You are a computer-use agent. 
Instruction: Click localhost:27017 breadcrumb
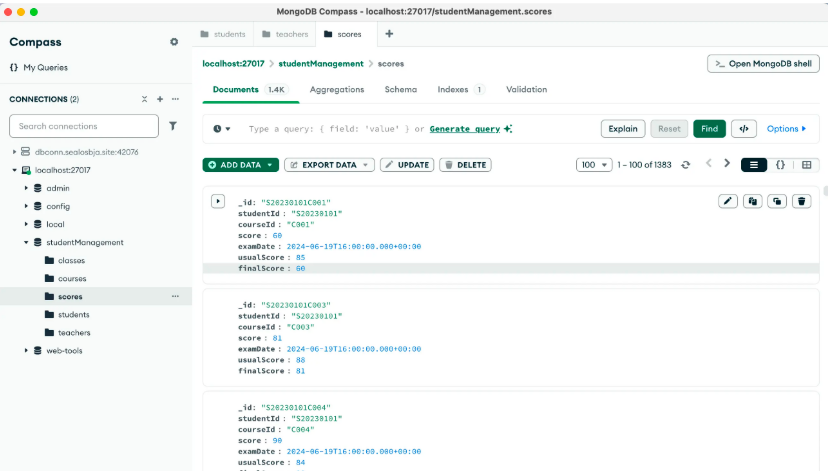pos(233,64)
